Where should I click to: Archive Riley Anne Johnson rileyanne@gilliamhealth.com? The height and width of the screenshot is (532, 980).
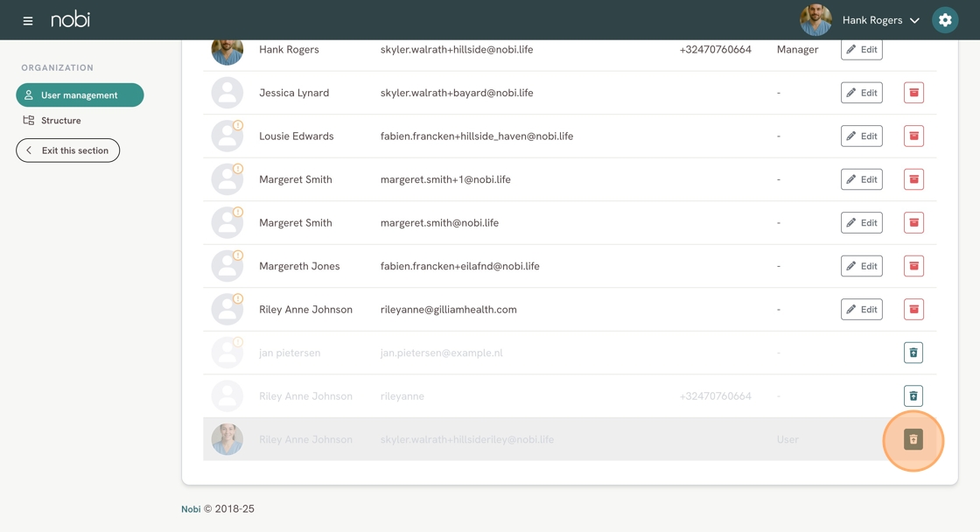click(913, 310)
